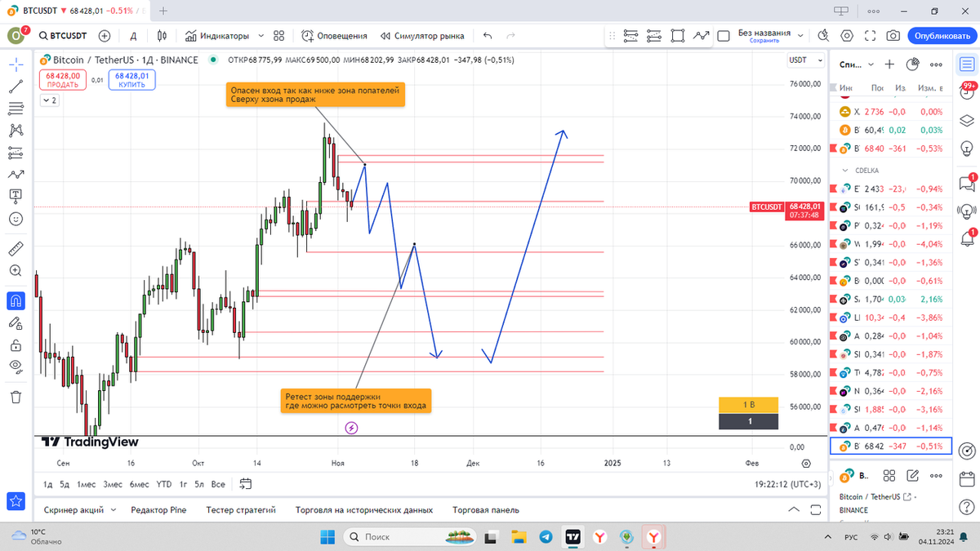Open Торговая панель tab

tap(485, 509)
